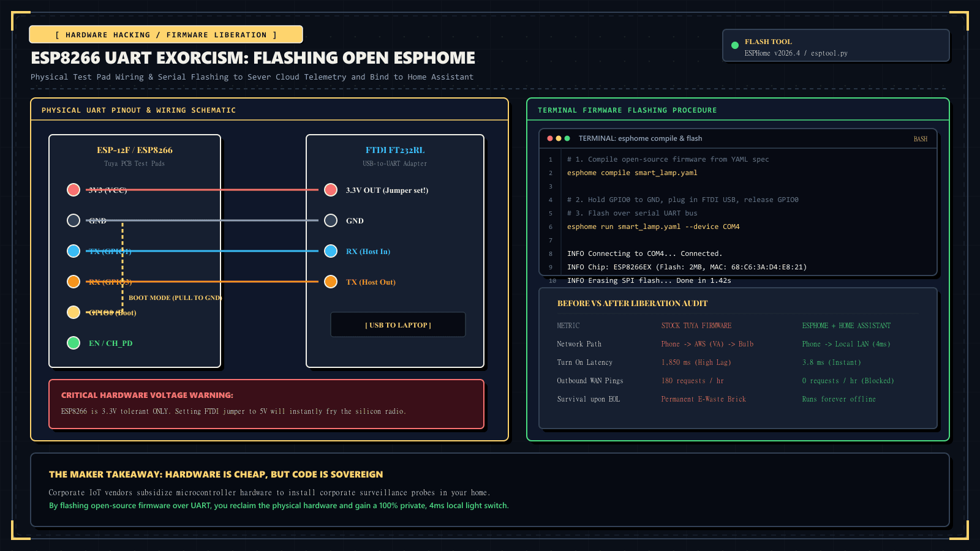This screenshot has height=551, width=980.
Task: Click the 'INFO Erasing SPI flash' output line
Action: click(649, 280)
